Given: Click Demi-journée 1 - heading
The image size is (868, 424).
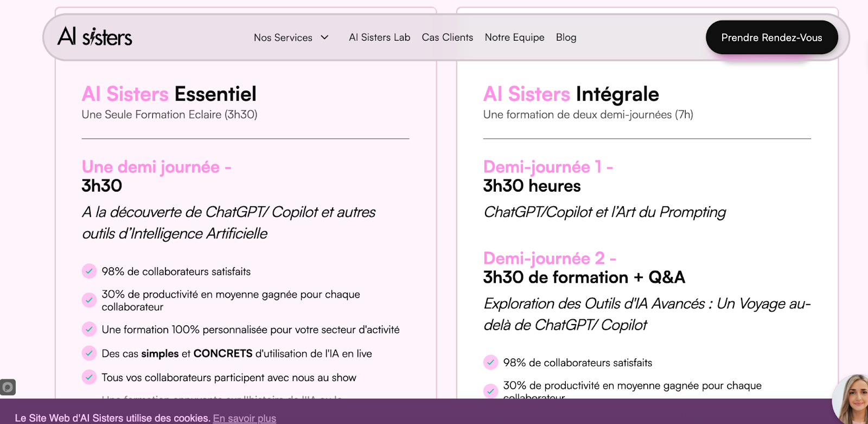Looking at the screenshot, I should click(548, 167).
